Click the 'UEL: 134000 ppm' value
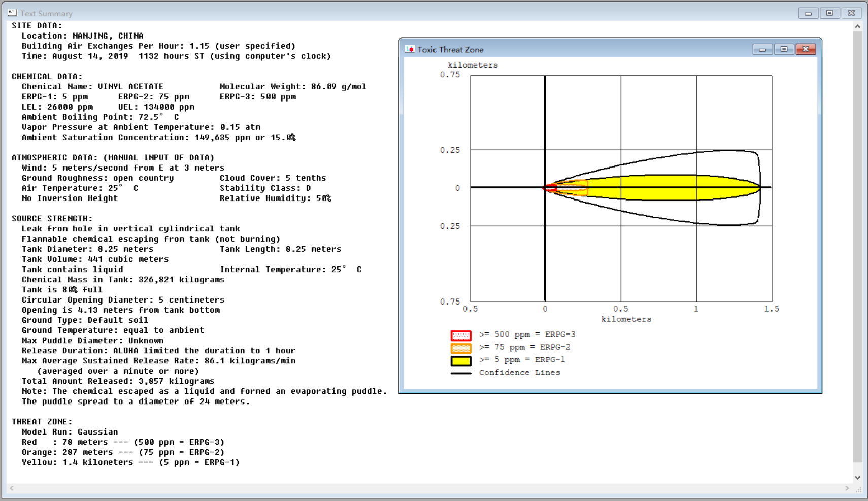This screenshot has height=501, width=868. click(x=156, y=107)
